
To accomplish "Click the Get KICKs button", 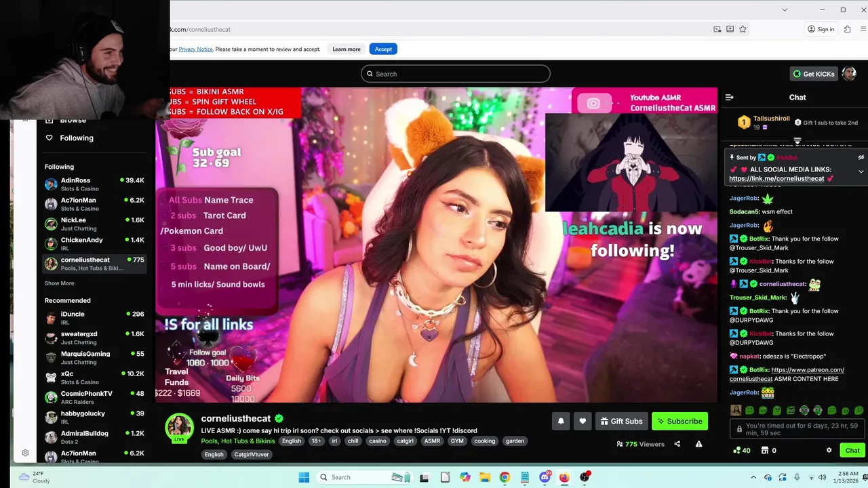I will click(x=814, y=74).
